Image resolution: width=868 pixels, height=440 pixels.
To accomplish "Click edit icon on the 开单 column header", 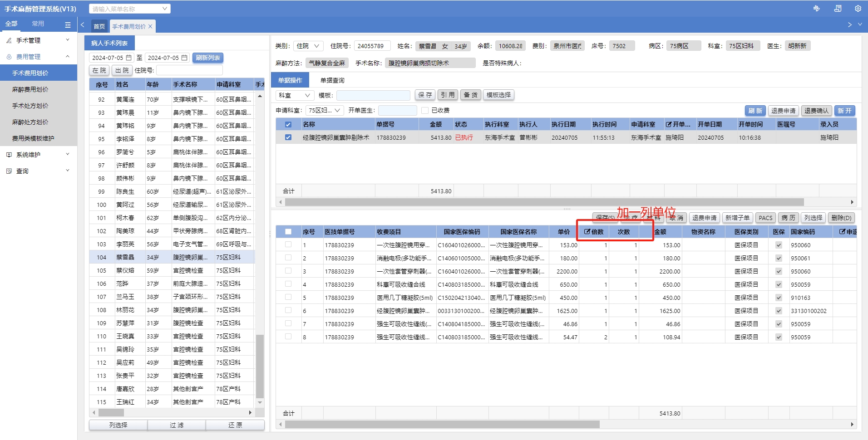I will [669, 124].
